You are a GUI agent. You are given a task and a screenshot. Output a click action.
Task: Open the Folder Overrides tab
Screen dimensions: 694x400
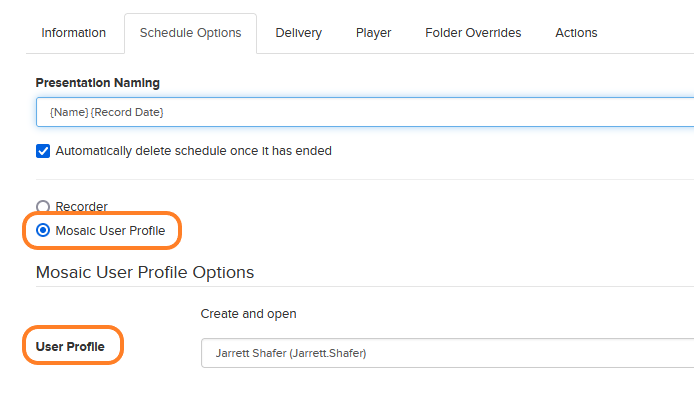pyautogui.click(x=473, y=33)
